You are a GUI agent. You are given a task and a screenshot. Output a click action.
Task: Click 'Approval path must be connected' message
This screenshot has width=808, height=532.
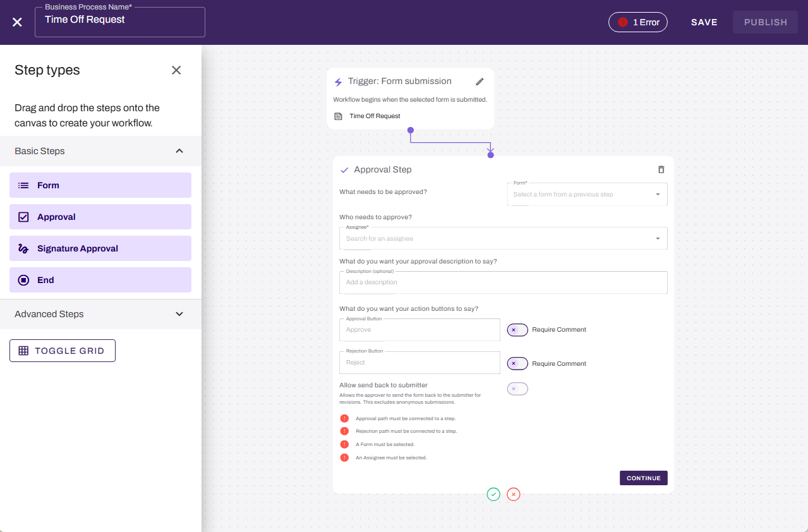point(406,418)
